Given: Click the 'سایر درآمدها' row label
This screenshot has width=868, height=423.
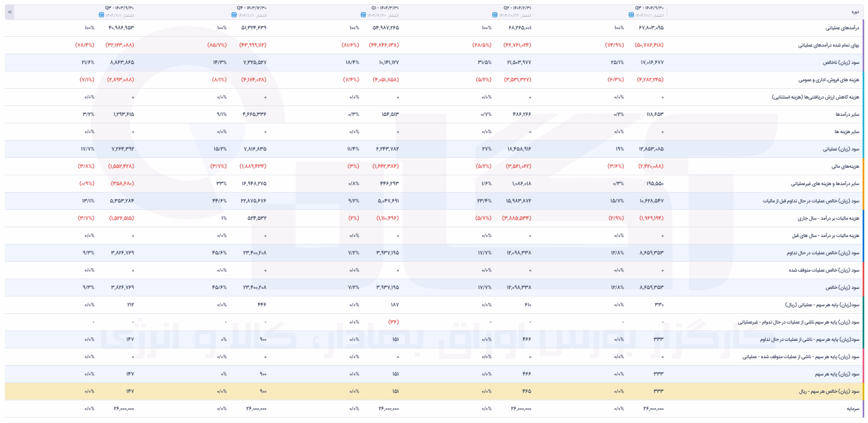Looking at the screenshot, I should tap(847, 114).
